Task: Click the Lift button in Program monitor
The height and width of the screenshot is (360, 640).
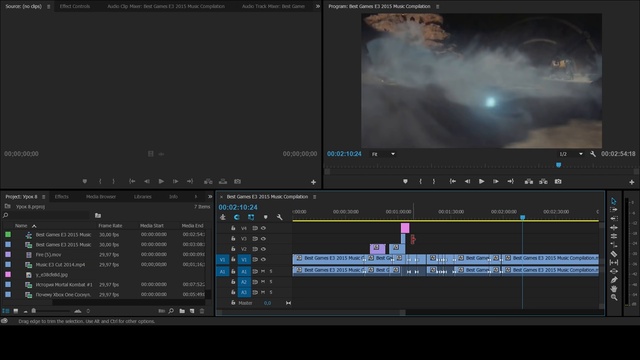Action: pyautogui.click(x=529, y=181)
